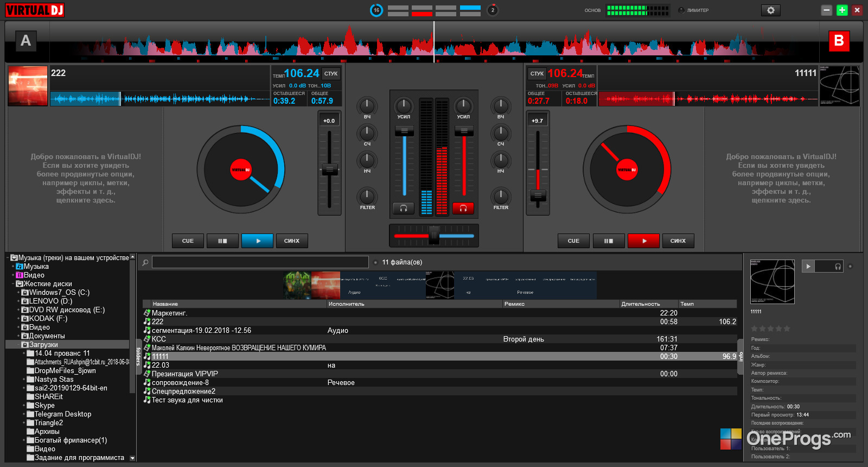Click deck B's УСИЛ gain knob
The height and width of the screenshot is (467, 868).
point(463,105)
